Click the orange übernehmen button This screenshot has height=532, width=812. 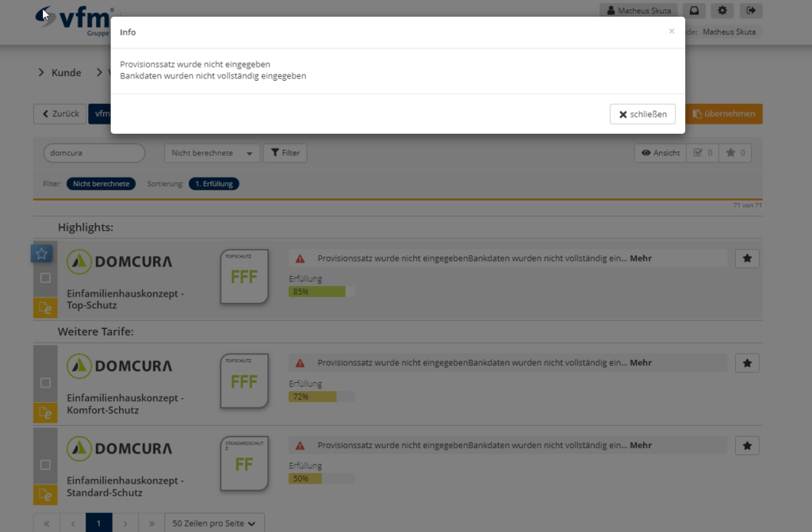click(723, 114)
